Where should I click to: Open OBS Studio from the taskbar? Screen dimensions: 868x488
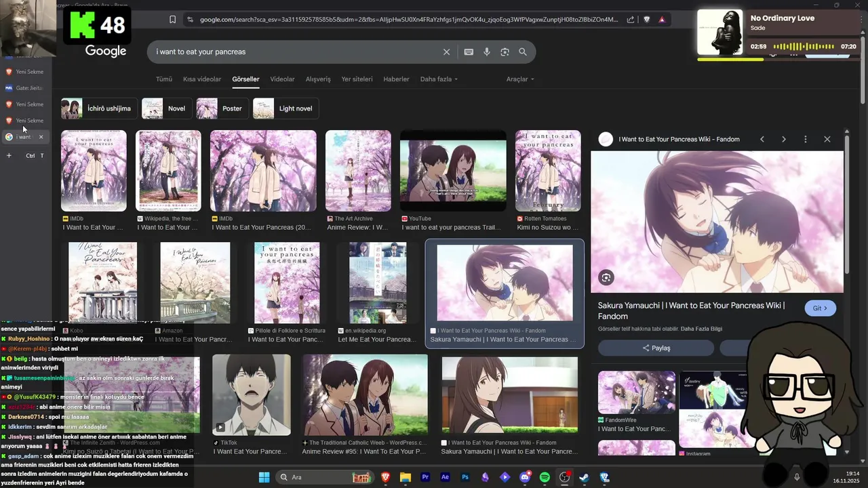click(564, 477)
